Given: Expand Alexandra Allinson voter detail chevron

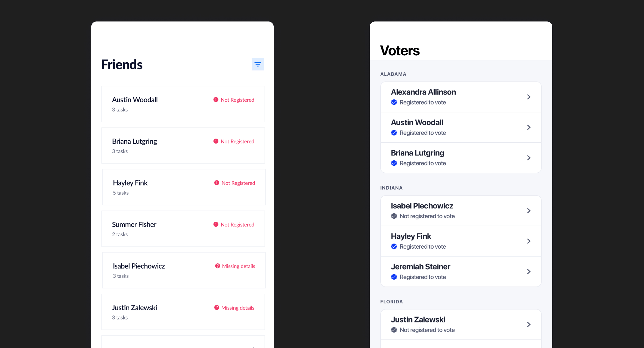Looking at the screenshot, I should (x=529, y=97).
